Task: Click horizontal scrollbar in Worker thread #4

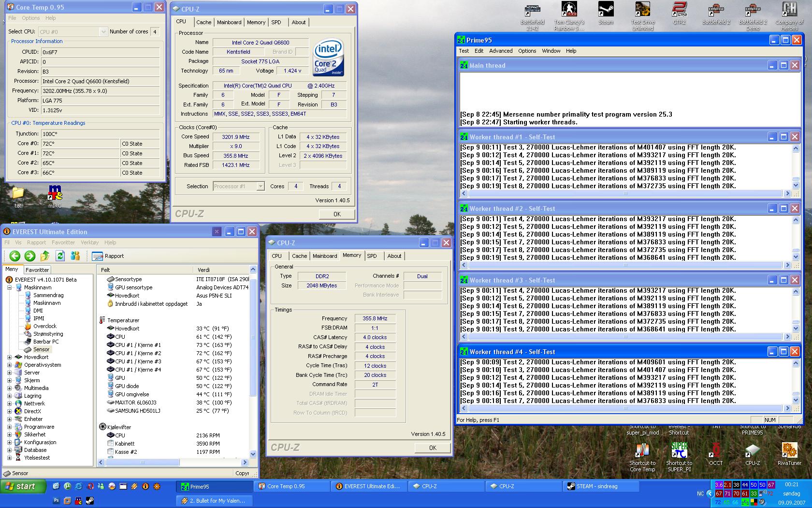Action: point(625,408)
